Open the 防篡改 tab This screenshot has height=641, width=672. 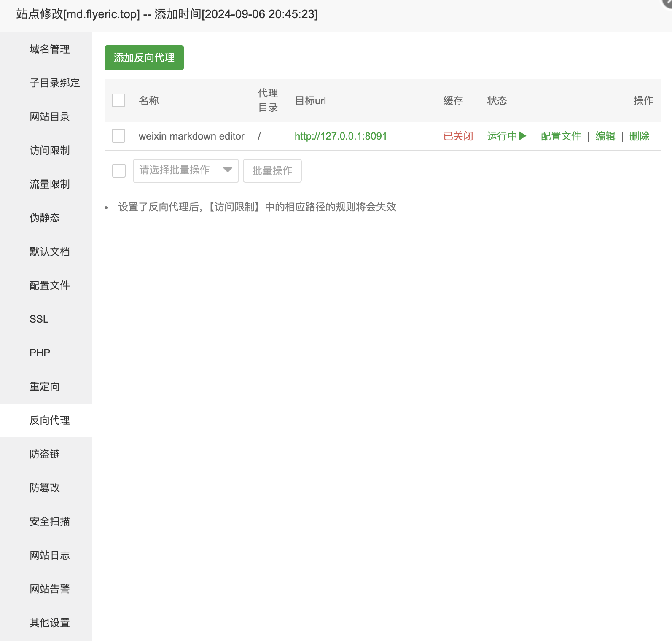point(46,488)
